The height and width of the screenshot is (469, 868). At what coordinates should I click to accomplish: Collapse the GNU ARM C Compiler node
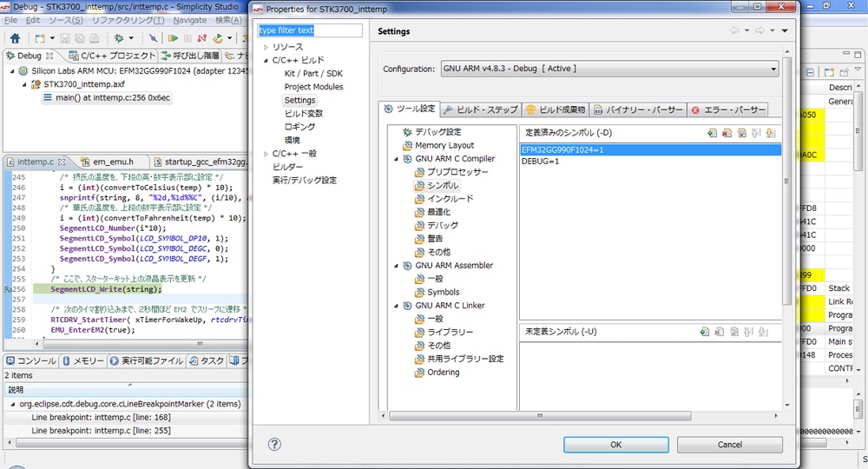(x=396, y=159)
